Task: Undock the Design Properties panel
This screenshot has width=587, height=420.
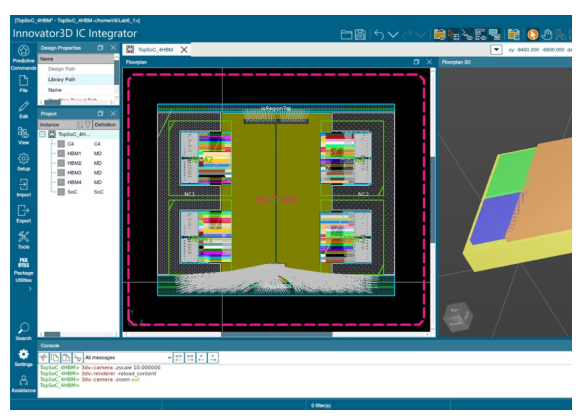Action: click(100, 48)
